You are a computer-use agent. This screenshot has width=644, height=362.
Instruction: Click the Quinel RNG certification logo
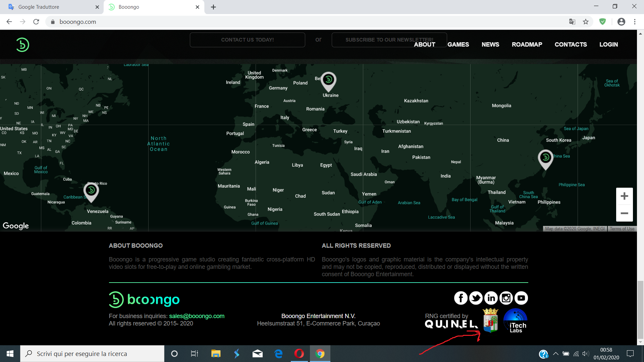(x=451, y=324)
